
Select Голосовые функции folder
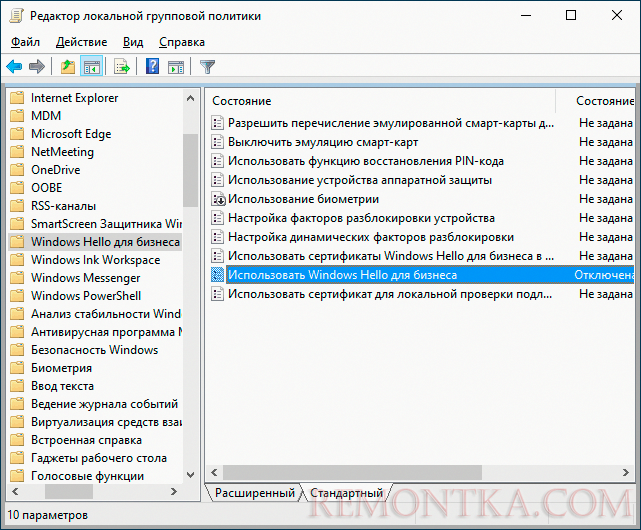87,476
